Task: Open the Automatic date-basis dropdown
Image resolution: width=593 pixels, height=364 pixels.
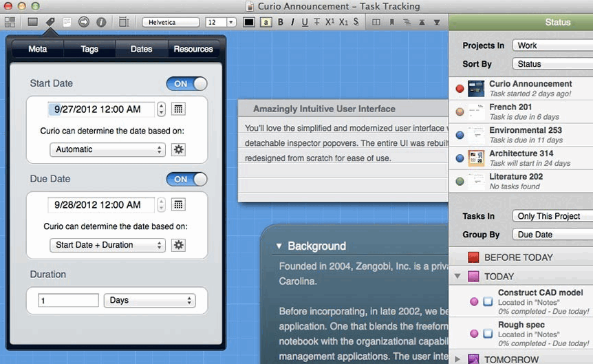Action: tap(107, 149)
